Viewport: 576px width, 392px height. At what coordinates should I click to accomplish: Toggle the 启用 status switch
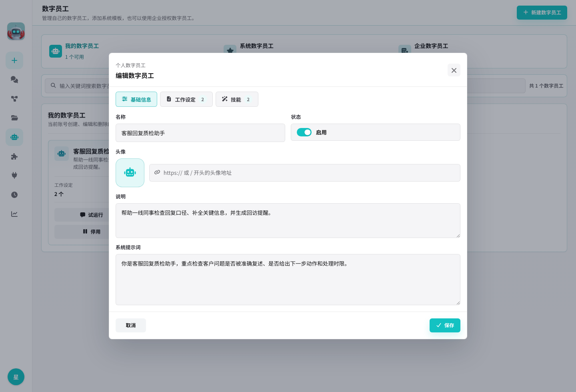[304, 132]
